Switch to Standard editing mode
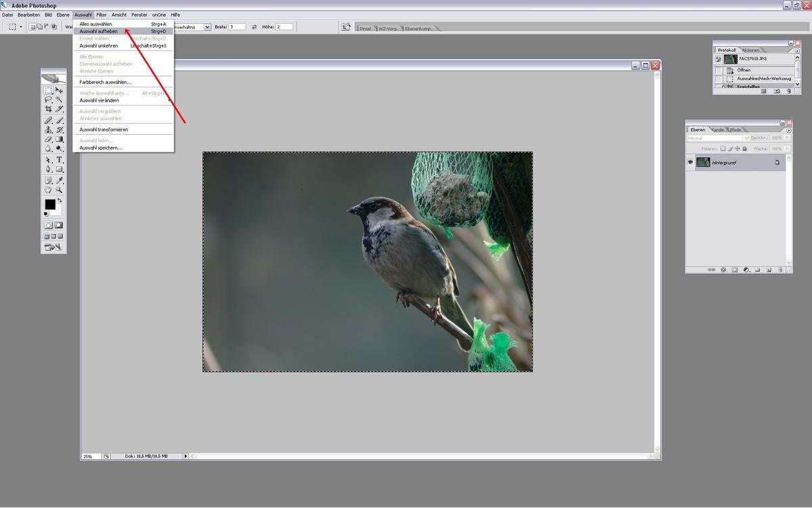This screenshot has height=508, width=812. click(x=49, y=225)
